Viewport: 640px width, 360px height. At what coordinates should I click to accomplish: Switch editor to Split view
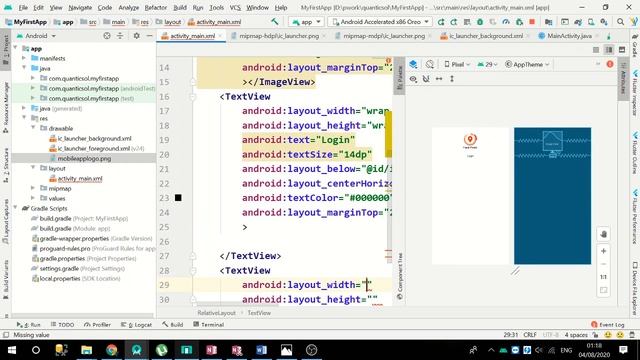[609, 50]
